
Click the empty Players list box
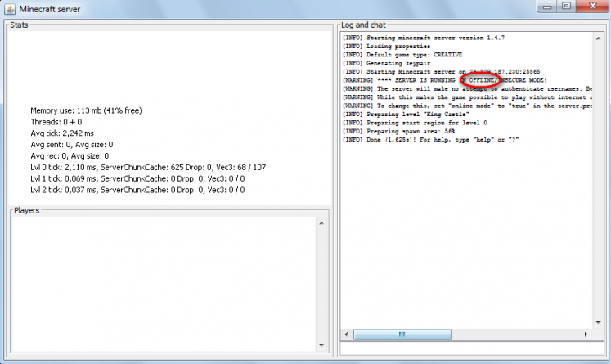click(x=164, y=284)
